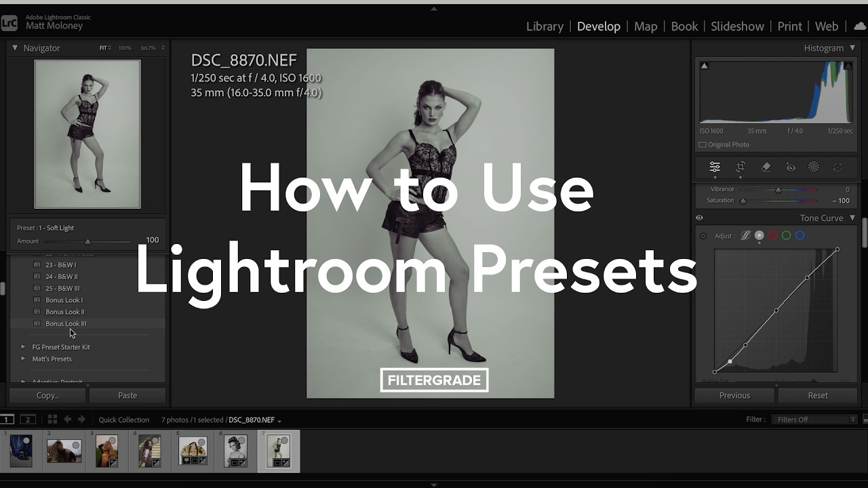Enable the Original Photo checkbox
Image resolution: width=868 pixels, height=488 pixels.
coord(702,144)
